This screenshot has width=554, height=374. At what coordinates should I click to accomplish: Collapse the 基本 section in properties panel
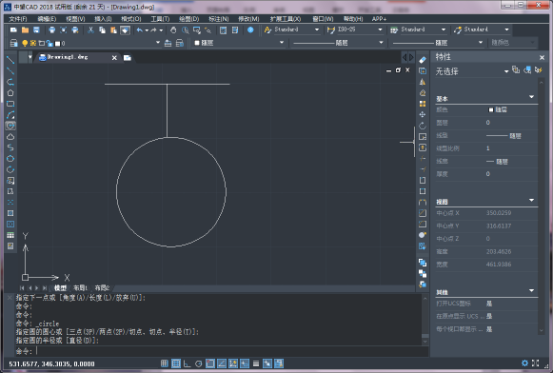point(531,97)
